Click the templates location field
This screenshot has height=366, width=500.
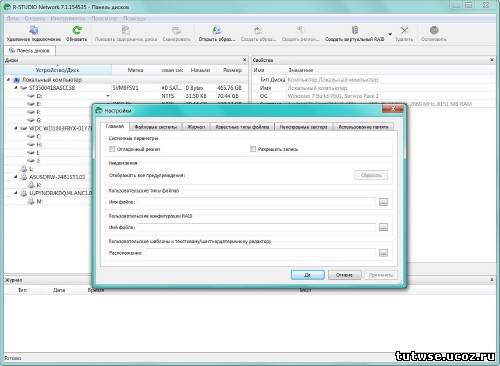[x=261, y=253]
